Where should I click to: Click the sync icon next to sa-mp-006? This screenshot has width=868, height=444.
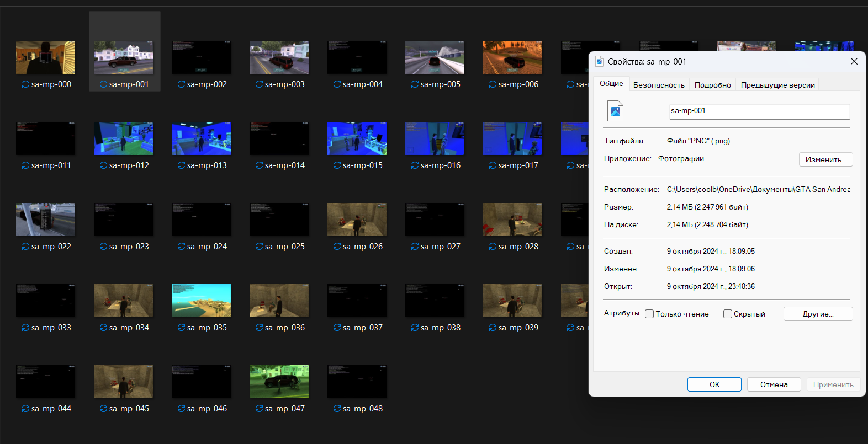(x=493, y=84)
